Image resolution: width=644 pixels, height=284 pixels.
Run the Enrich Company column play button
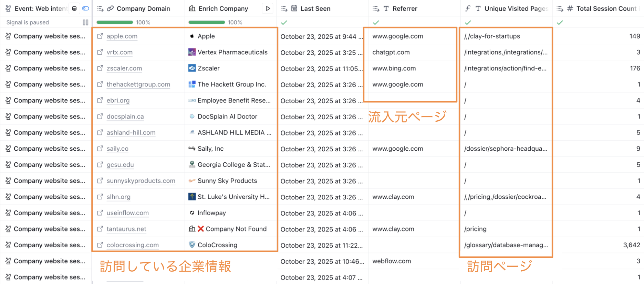click(268, 9)
